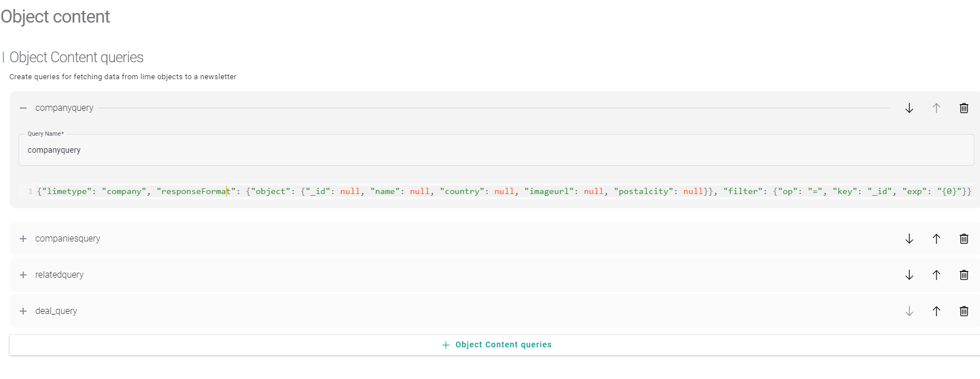Delete the companiesquery entry
980x379 pixels.
tap(964, 239)
